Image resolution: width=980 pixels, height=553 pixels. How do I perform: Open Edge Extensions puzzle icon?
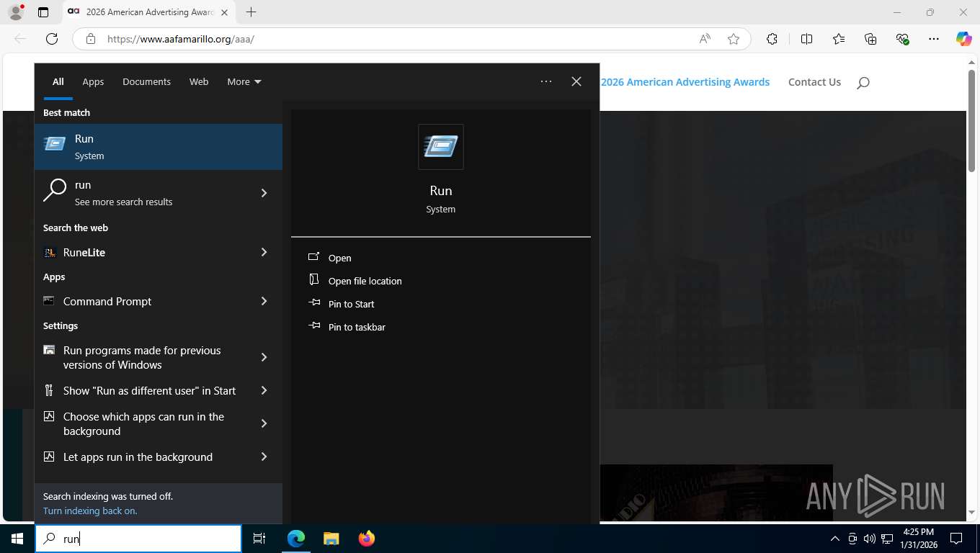click(x=772, y=39)
